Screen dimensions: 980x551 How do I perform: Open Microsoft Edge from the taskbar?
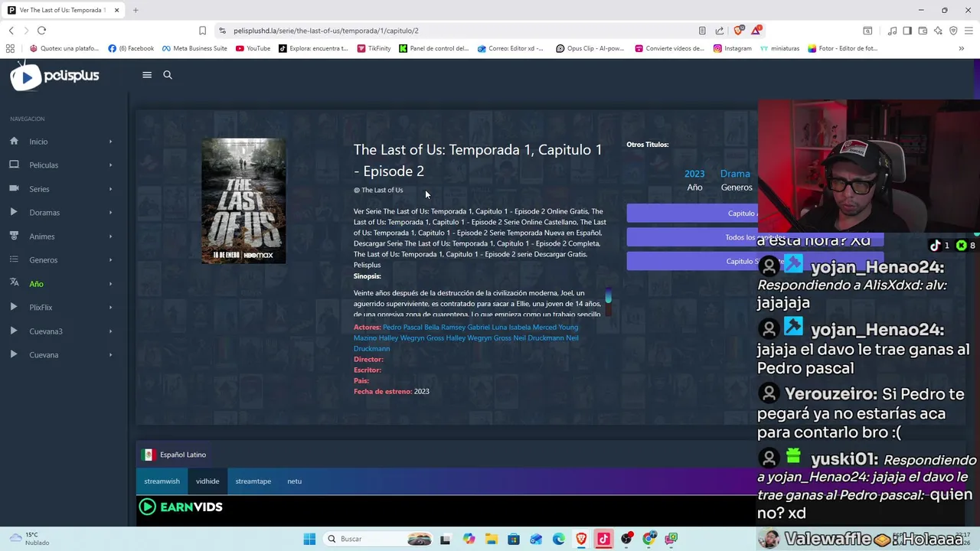tap(559, 539)
